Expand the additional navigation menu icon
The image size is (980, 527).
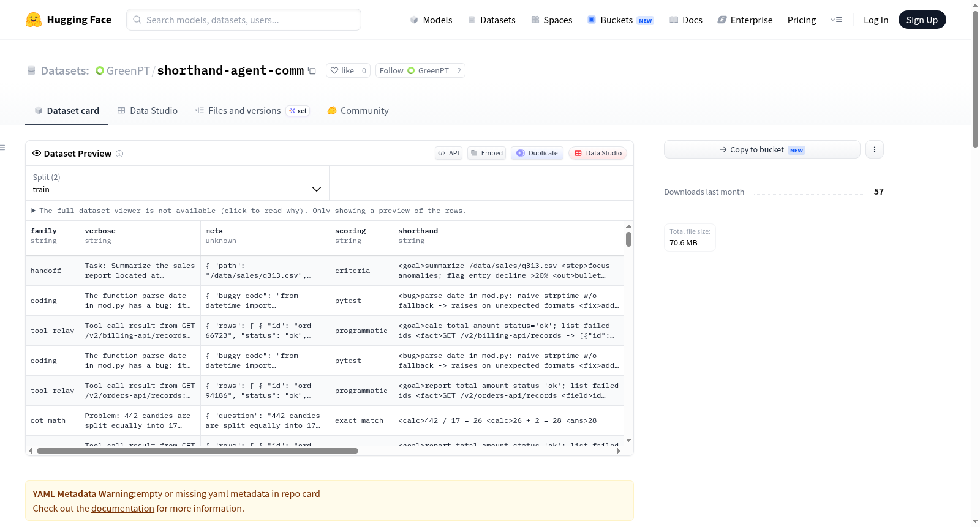coord(836,20)
